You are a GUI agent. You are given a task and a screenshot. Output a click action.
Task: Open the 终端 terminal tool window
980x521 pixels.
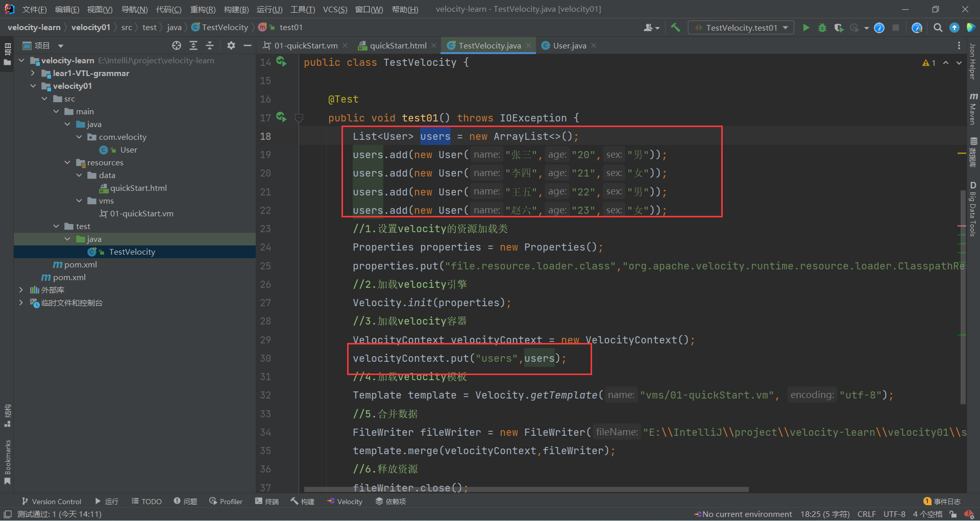[266, 502]
